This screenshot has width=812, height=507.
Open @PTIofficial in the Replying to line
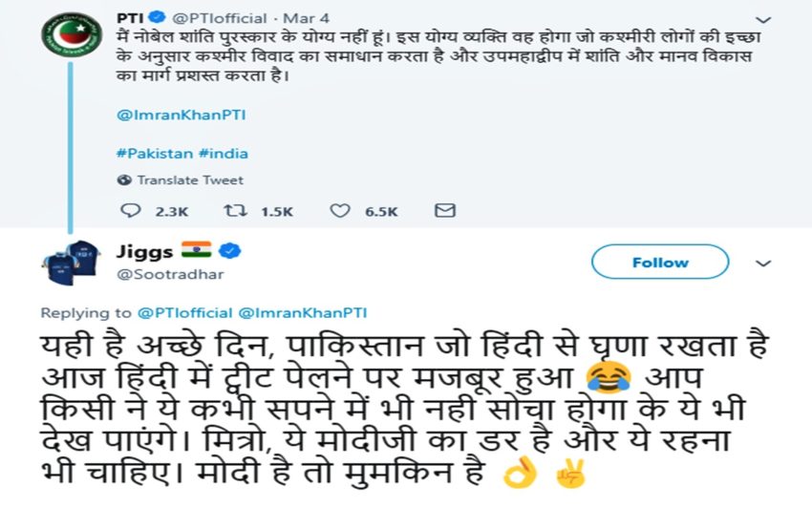click(185, 312)
